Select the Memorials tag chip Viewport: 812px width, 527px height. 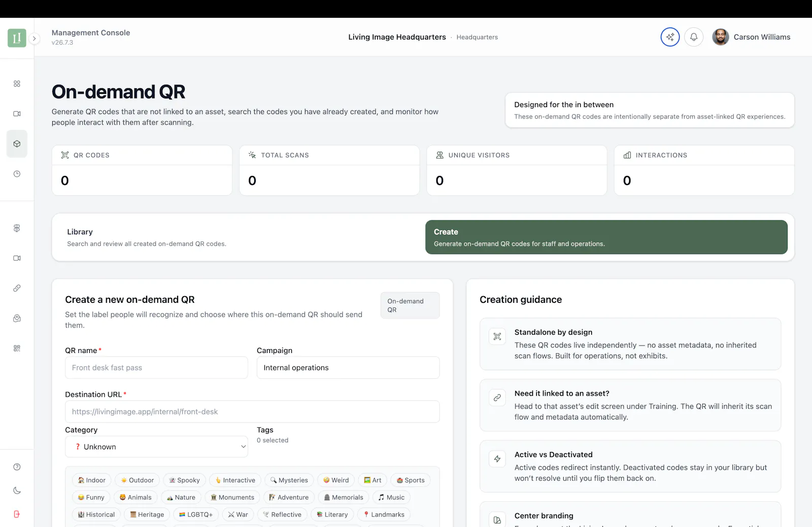(x=344, y=498)
